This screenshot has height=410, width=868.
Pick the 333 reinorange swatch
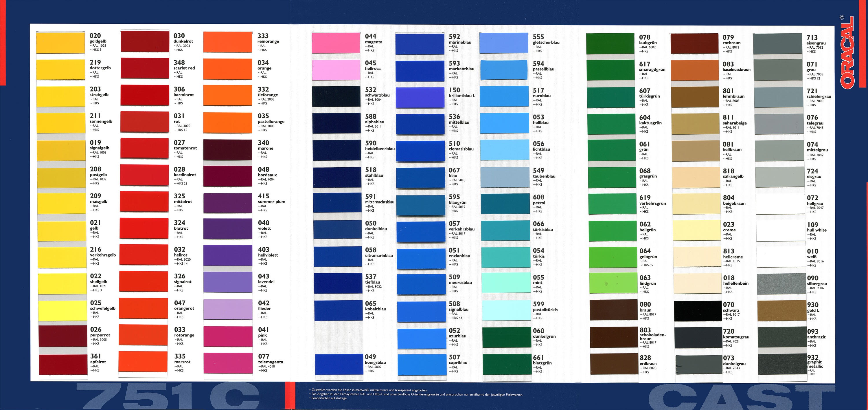227,42
